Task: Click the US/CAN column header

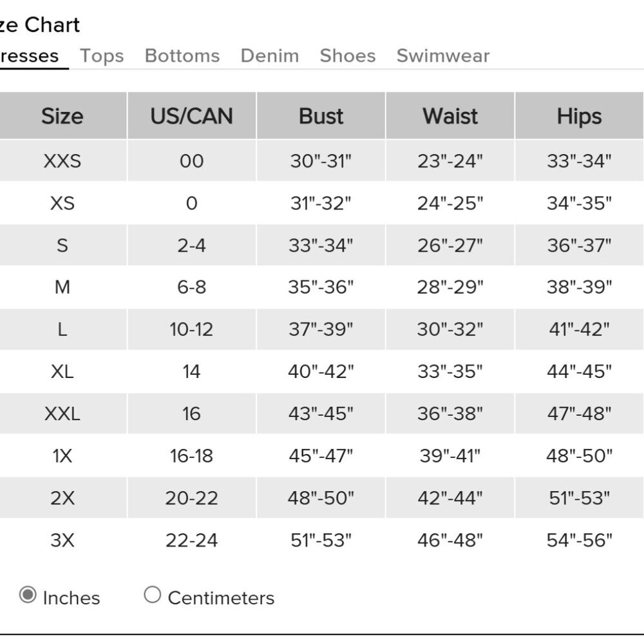Action: (192, 116)
